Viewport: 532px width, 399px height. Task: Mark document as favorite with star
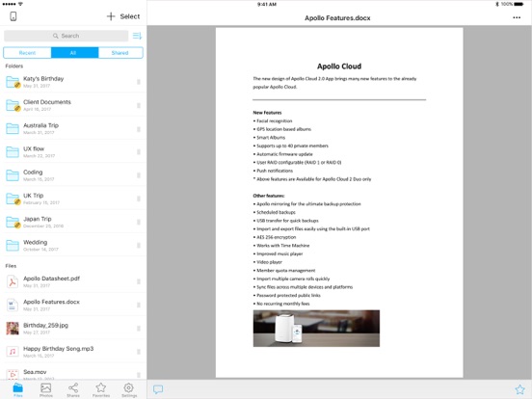click(519, 389)
